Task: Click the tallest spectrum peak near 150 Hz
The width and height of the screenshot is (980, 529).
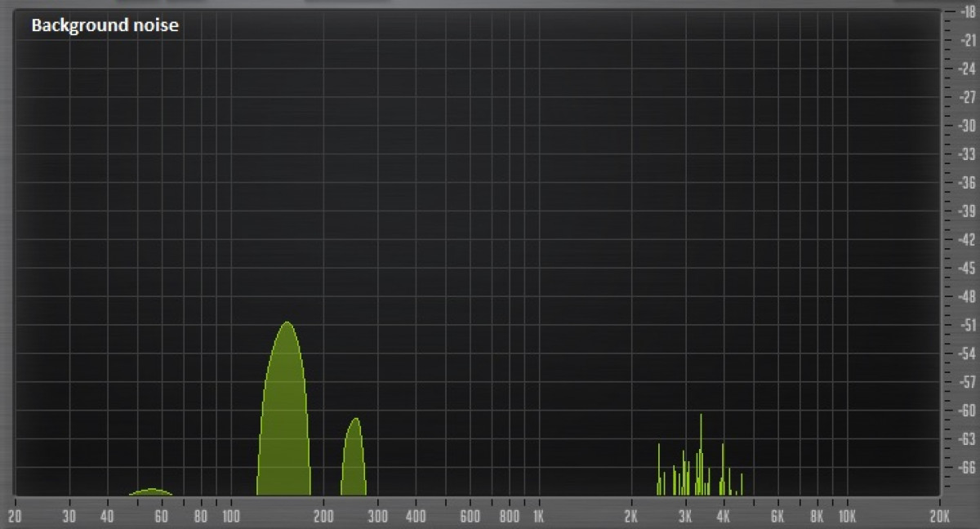Action: pyautogui.click(x=286, y=408)
